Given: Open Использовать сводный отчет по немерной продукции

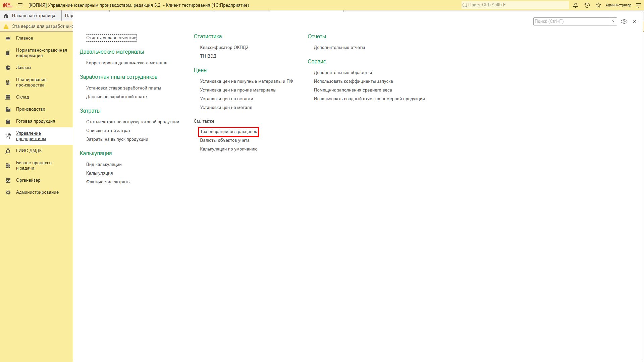Looking at the screenshot, I should (369, 99).
